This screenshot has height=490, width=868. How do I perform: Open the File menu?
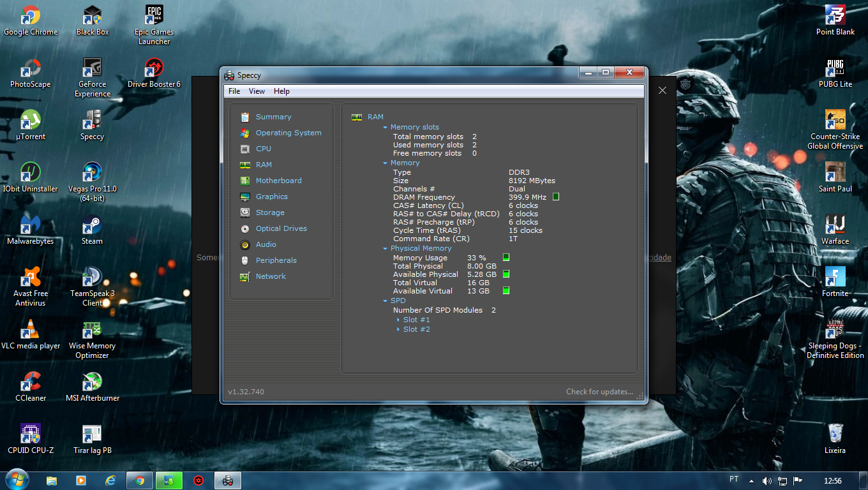[x=234, y=91]
